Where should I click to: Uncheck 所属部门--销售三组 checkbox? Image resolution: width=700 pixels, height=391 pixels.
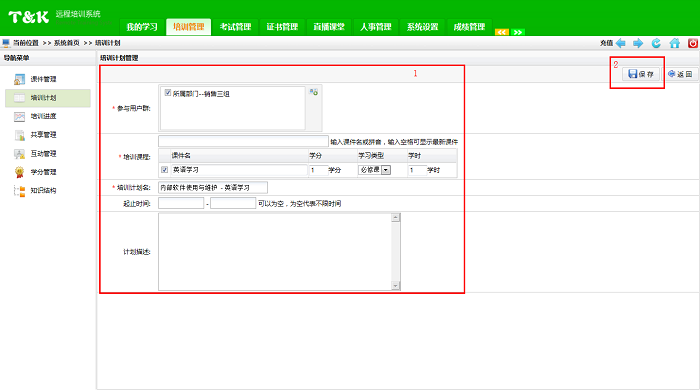[x=168, y=93]
